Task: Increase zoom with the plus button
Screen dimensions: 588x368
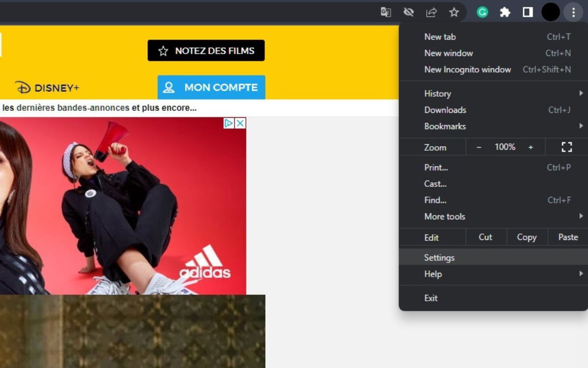Action: [x=531, y=147]
